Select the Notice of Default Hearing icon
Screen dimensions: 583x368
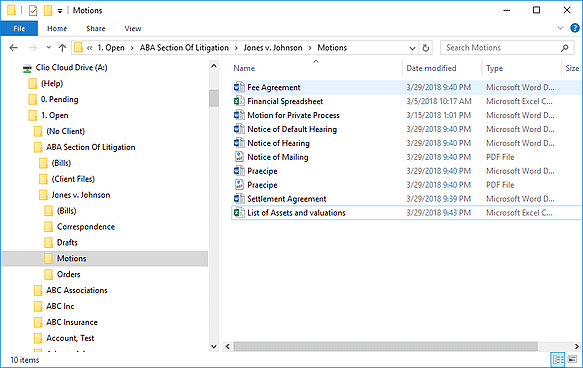[239, 129]
